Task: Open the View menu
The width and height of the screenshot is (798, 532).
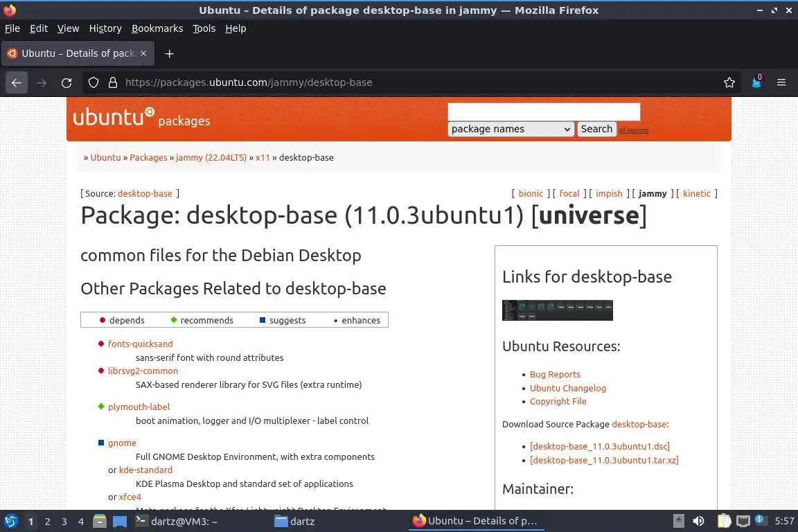Action: point(68,28)
